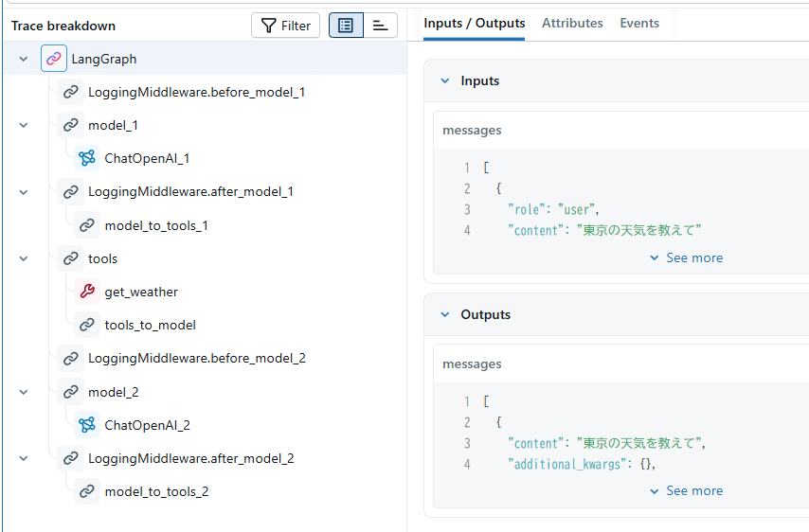Select the tools span
809x532 pixels.
pyautogui.click(x=102, y=258)
